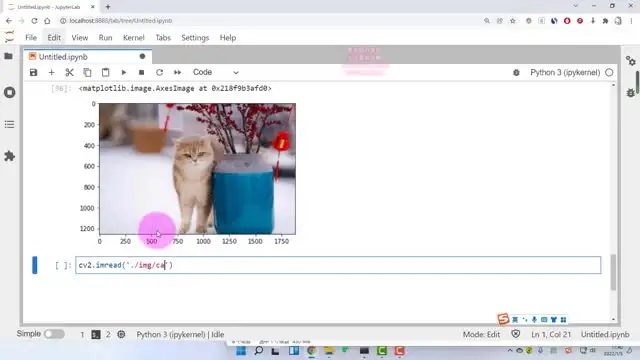The image size is (640, 360).
Task: Click the cat image plot output
Action: click(x=198, y=169)
